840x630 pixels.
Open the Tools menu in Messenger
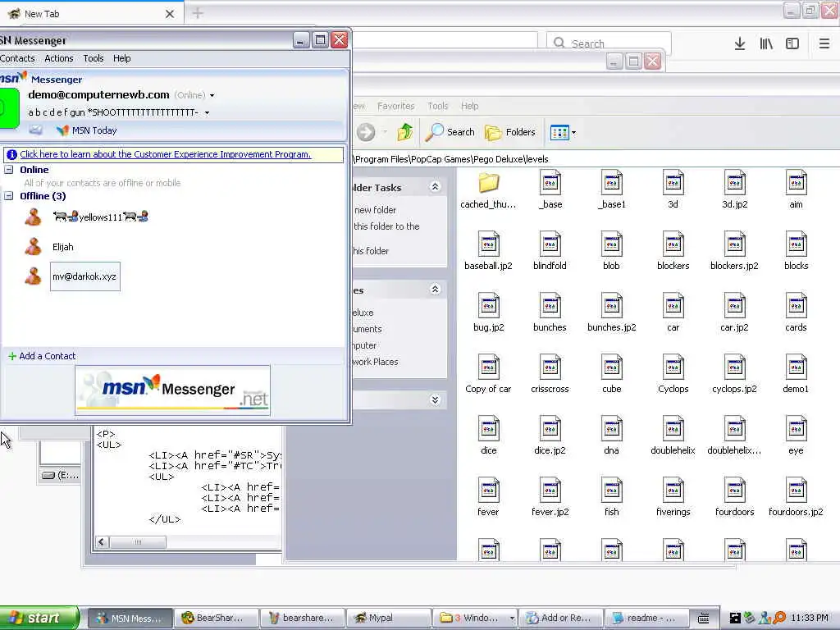pos(94,58)
